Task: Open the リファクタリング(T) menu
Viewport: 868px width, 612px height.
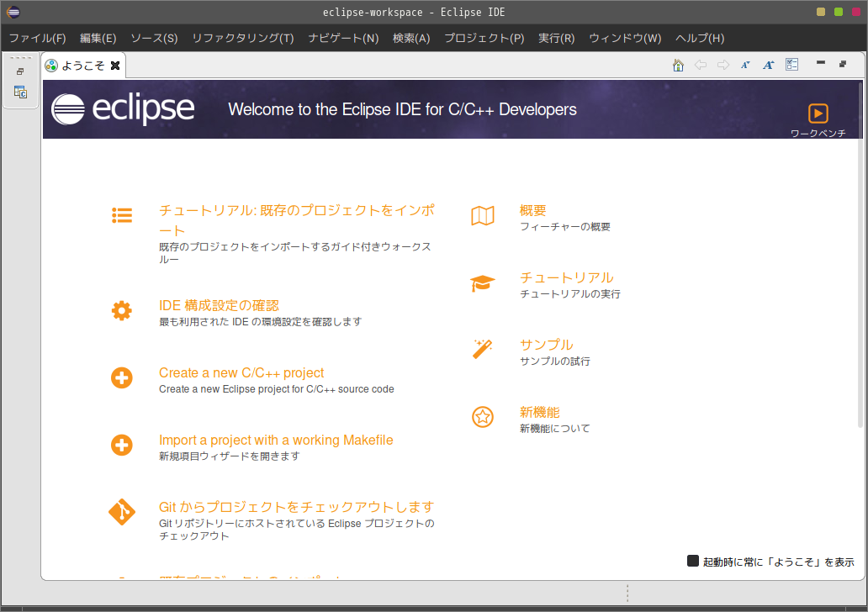Action: [x=243, y=38]
